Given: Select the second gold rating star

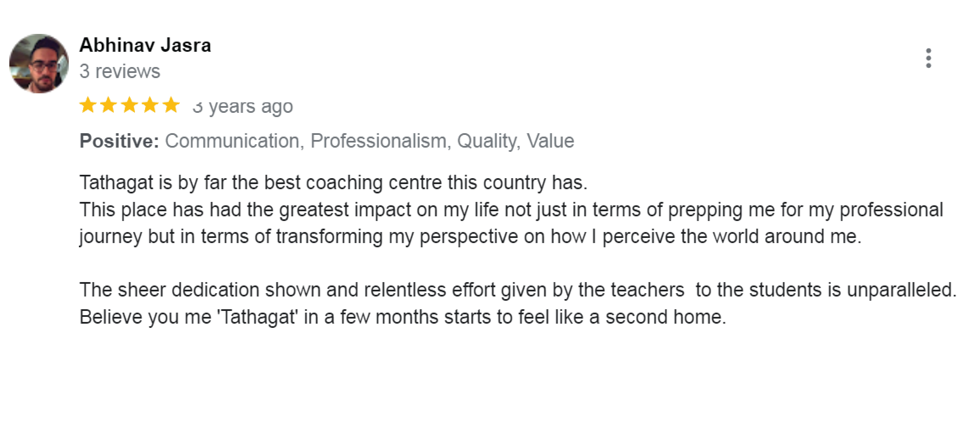Looking at the screenshot, I should coord(109,105).
